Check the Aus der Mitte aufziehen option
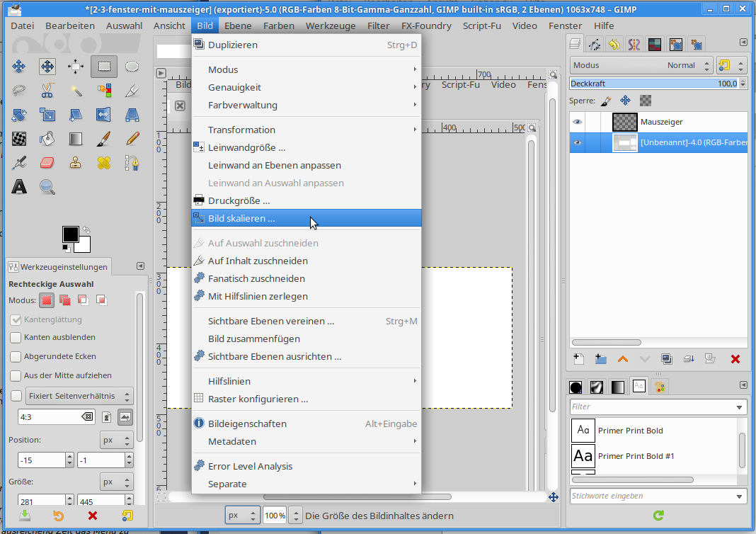756x534 pixels. [16, 375]
